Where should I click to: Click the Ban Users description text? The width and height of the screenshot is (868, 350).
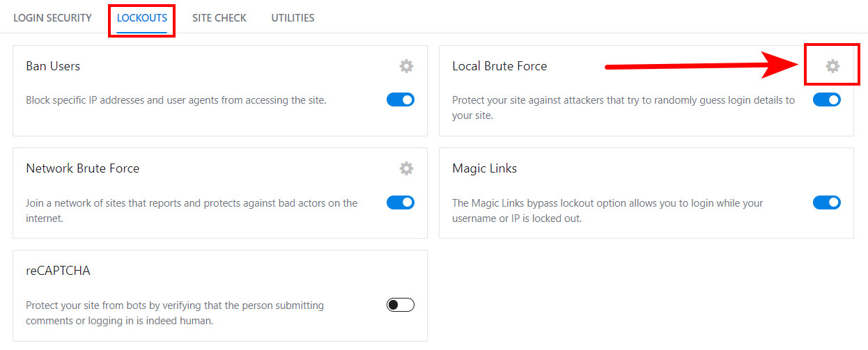176,100
